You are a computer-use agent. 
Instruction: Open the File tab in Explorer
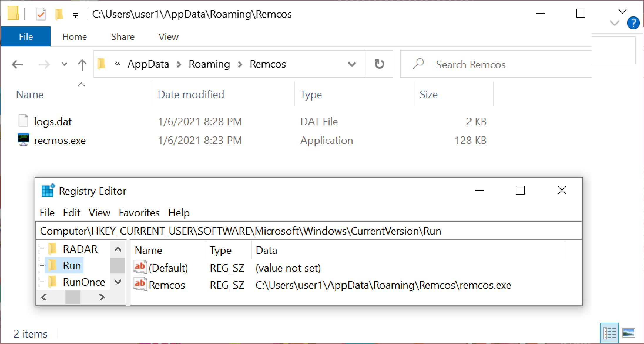pos(26,37)
